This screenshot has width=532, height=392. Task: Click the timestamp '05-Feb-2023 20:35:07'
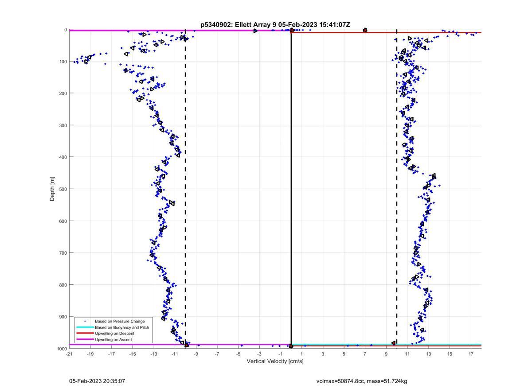tap(97, 381)
